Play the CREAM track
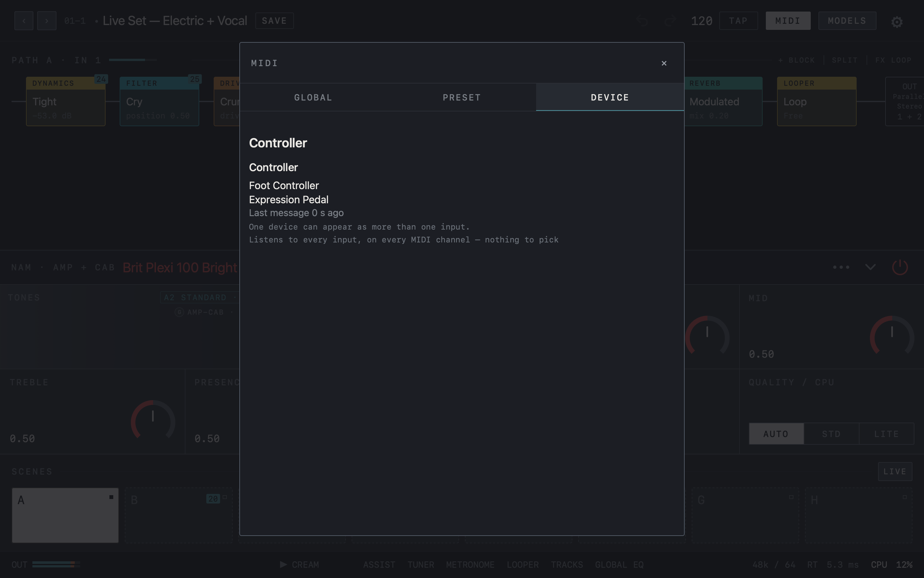This screenshot has height=578, width=924. click(x=300, y=565)
